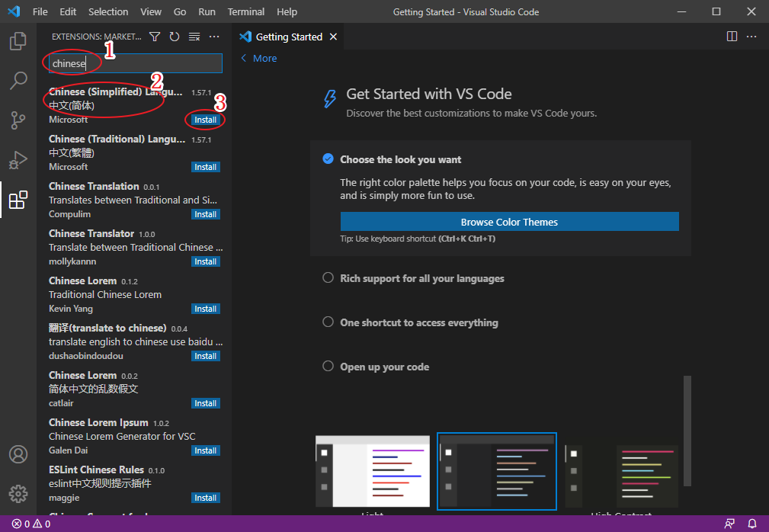Open the Extensions view icon
Screen dimensions: 769x532
18,200
